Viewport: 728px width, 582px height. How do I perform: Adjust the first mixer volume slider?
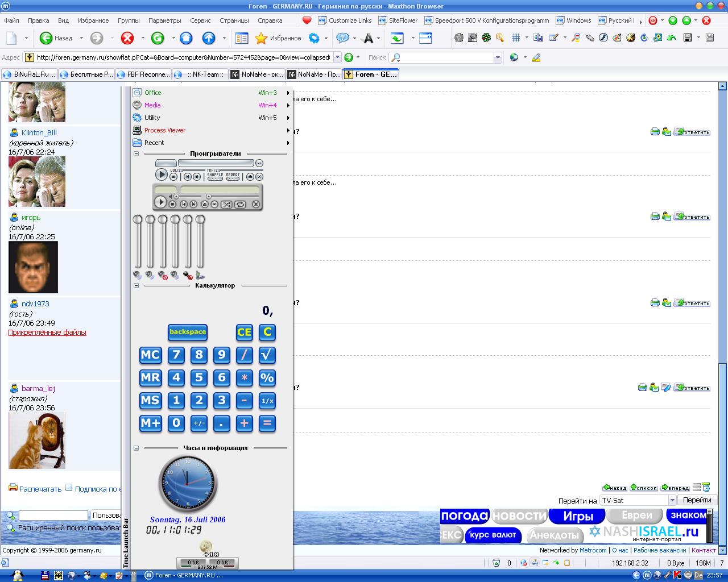138,242
